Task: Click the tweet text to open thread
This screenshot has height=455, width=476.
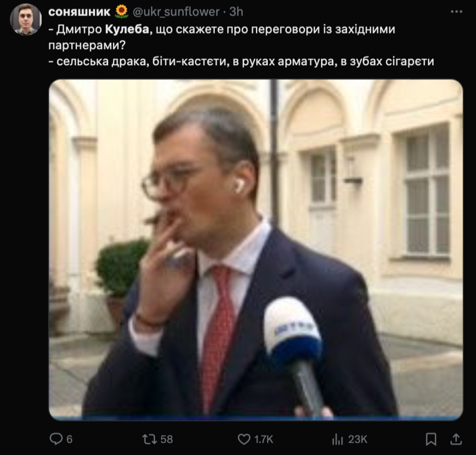Action: pyautogui.click(x=241, y=45)
